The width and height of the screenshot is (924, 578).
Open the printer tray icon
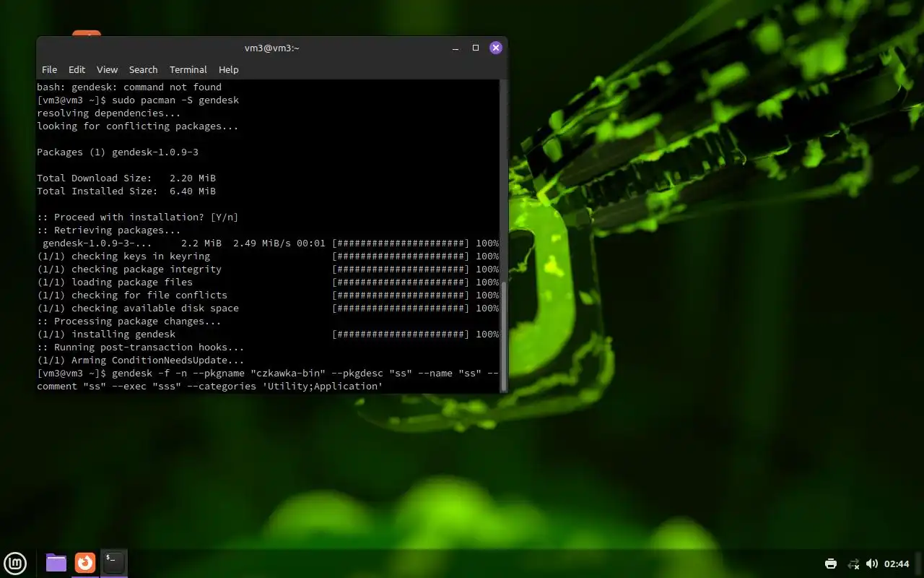[x=831, y=564]
